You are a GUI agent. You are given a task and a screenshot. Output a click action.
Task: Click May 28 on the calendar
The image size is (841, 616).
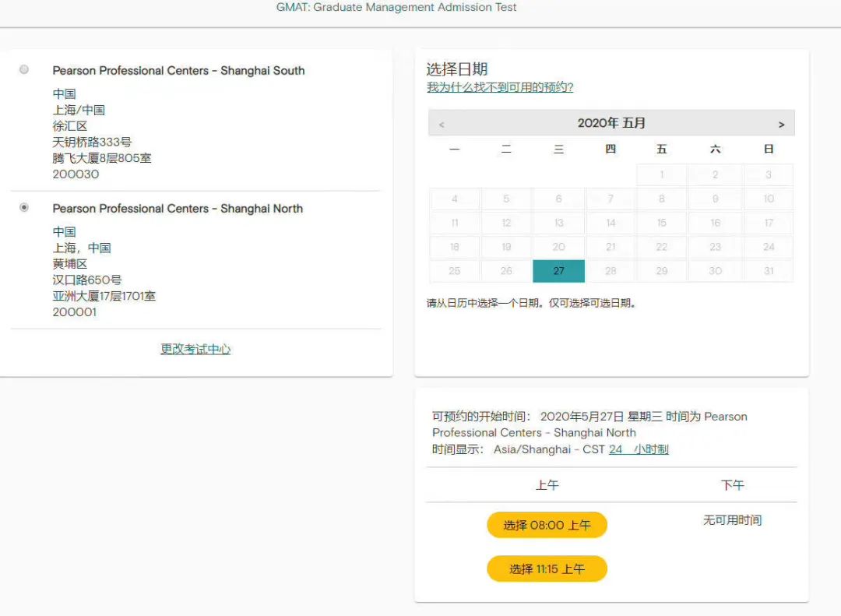611,271
